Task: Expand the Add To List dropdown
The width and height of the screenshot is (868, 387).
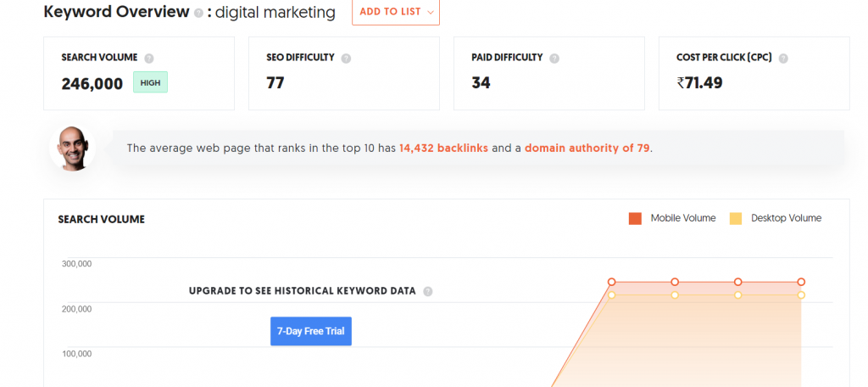Action: point(396,12)
